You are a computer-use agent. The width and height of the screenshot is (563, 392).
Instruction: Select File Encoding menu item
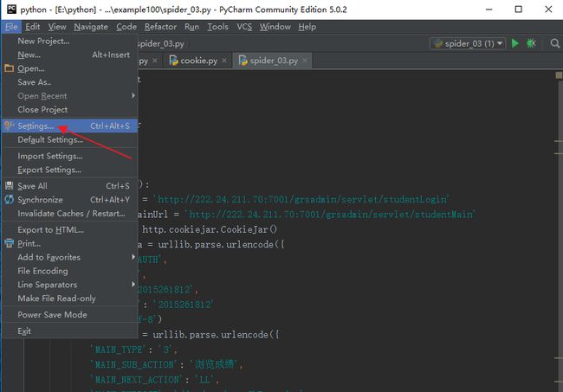click(x=70, y=271)
